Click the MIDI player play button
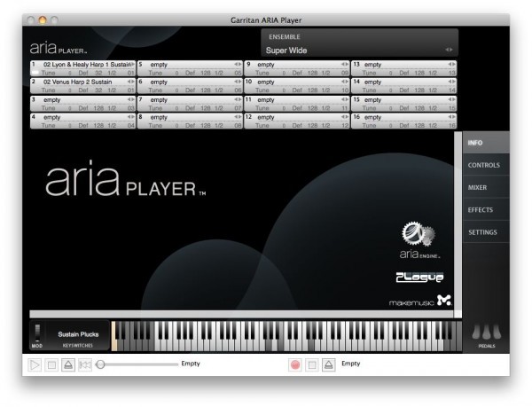 [x=35, y=365]
